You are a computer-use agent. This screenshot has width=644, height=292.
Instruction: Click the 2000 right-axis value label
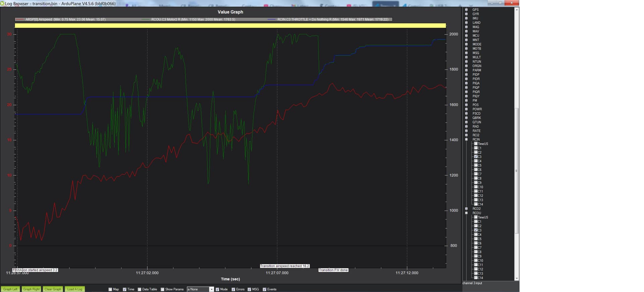pos(453,34)
